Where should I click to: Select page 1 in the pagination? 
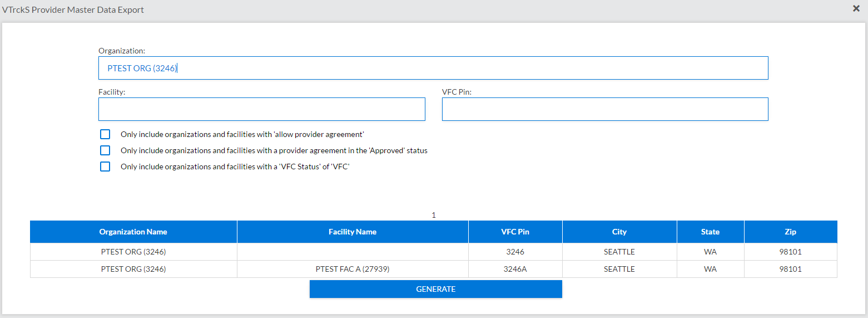coord(434,215)
